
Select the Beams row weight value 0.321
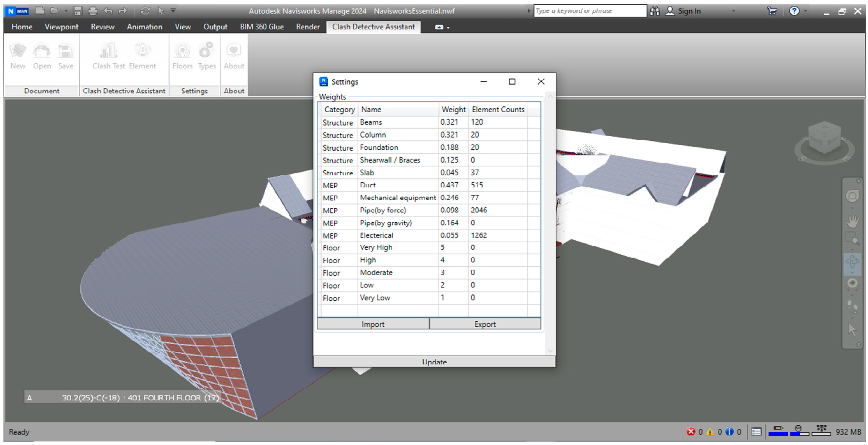tap(453, 122)
